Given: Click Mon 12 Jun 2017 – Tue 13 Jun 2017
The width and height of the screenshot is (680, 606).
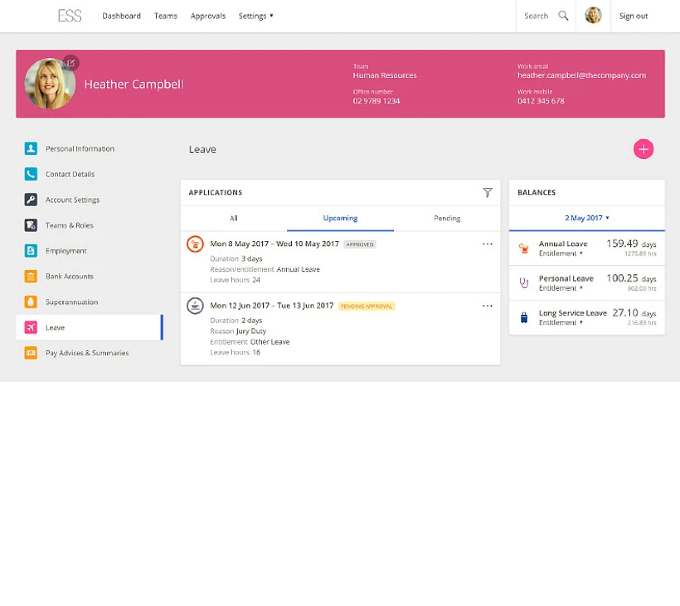Looking at the screenshot, I should [272, 306].
